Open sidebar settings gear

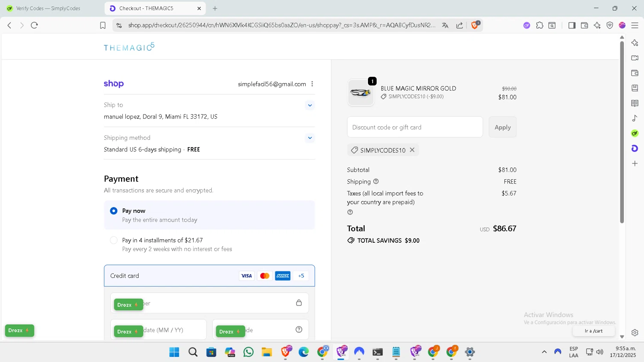pos(635,332)
